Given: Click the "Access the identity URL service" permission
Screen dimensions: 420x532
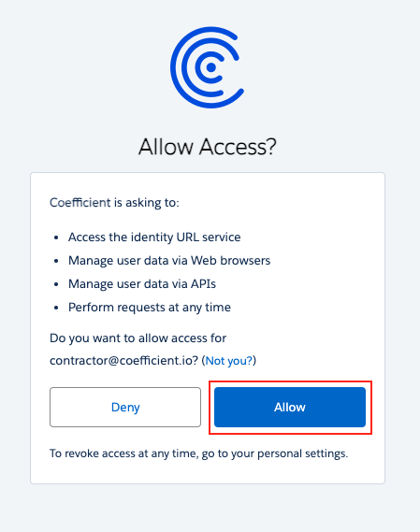Looking at the screenshot, I should (x=154, y=237).
